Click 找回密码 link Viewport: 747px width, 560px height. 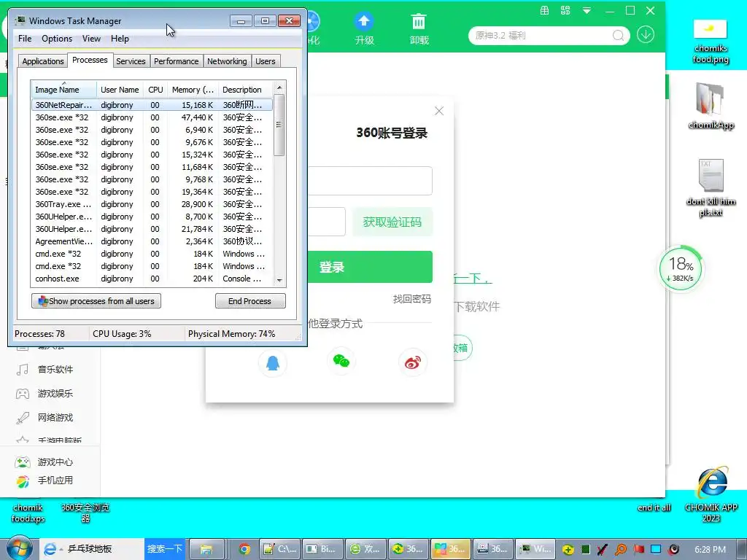point(412,299)
